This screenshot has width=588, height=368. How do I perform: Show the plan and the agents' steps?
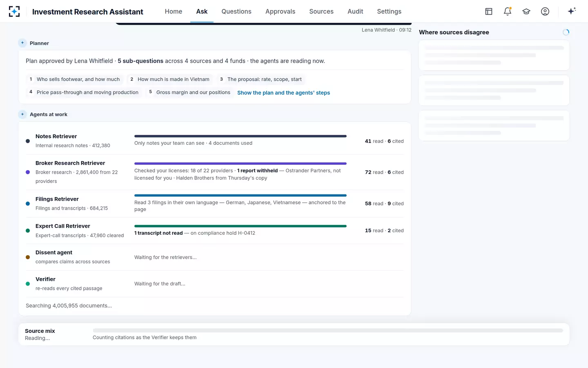pyautogui.click(x=283, y=93)
